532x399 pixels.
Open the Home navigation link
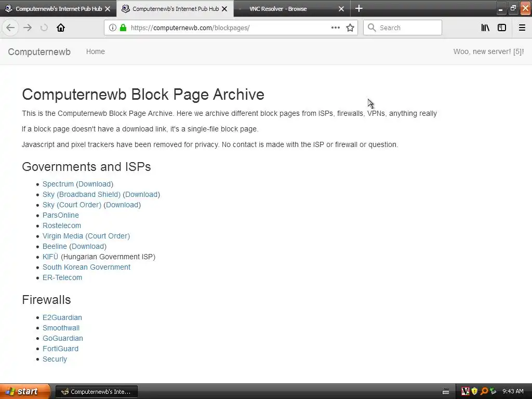click(x=96, y=51)
